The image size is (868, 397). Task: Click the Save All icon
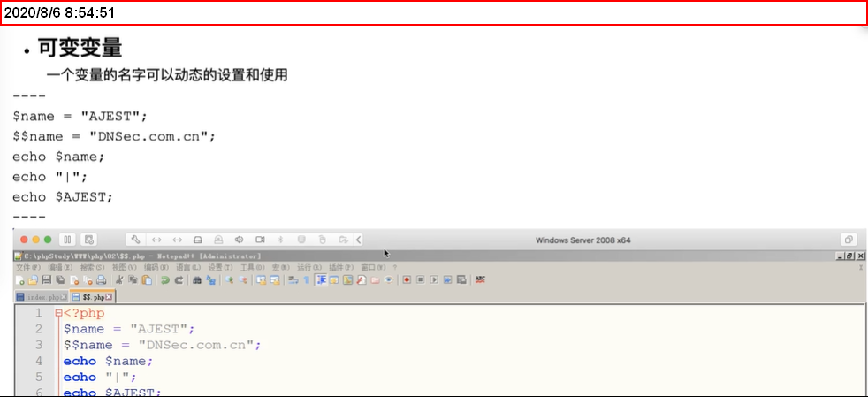[x=60, y=280]
